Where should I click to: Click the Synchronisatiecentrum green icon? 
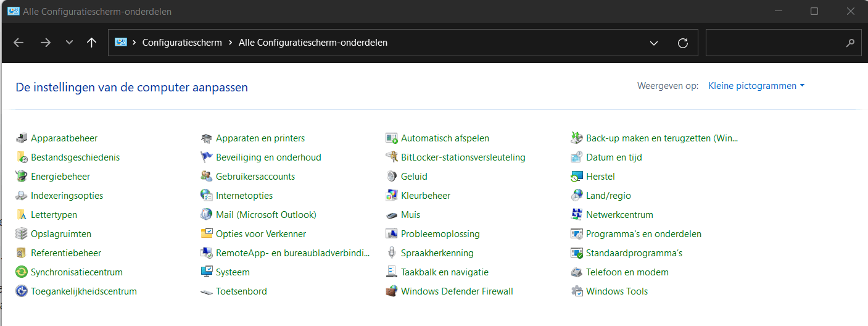22,272
